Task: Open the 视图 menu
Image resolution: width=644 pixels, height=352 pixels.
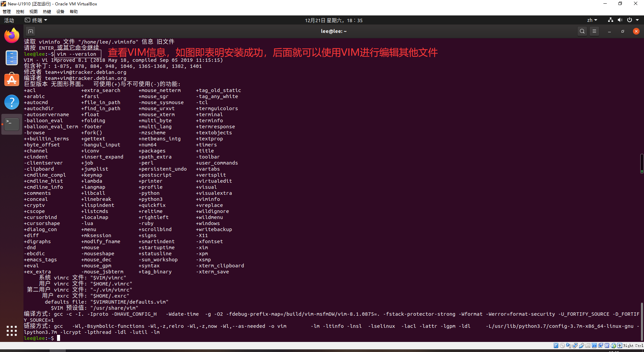Action: 34,12
